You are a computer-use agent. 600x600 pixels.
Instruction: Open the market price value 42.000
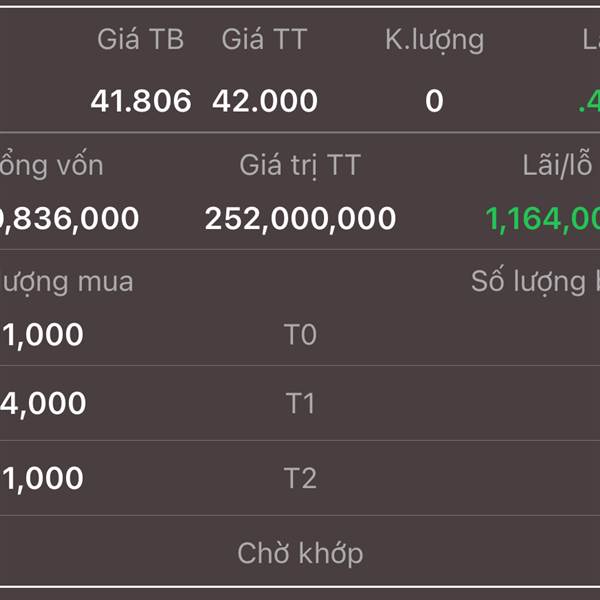coord(265,101)
